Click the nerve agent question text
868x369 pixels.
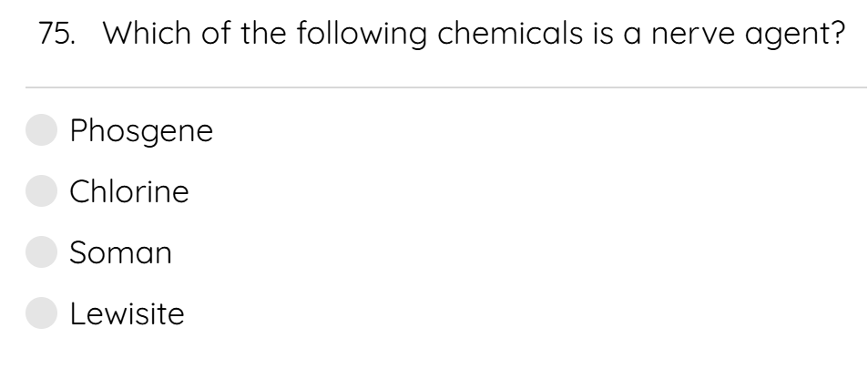(x=474, y=35)
